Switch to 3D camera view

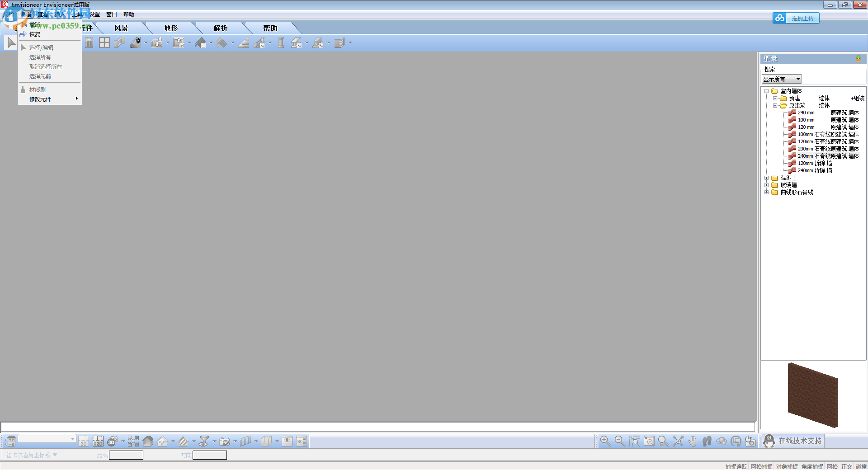point(113,441)
